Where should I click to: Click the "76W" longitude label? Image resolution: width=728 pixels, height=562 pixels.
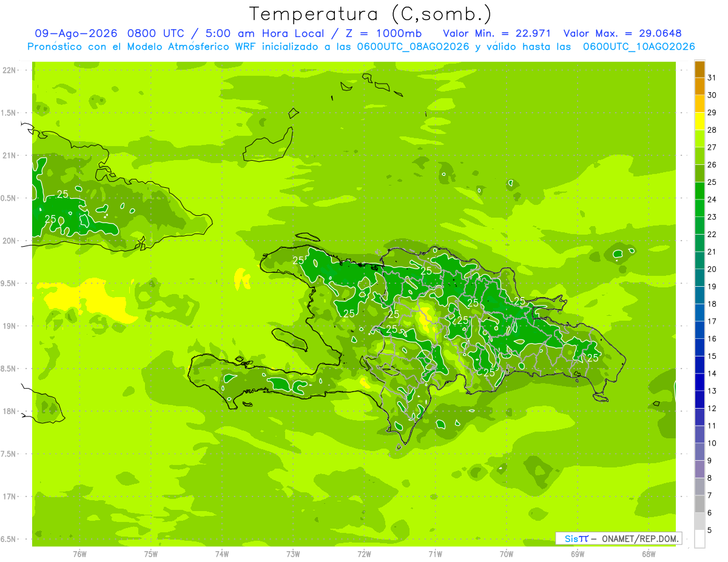point(79,554)
